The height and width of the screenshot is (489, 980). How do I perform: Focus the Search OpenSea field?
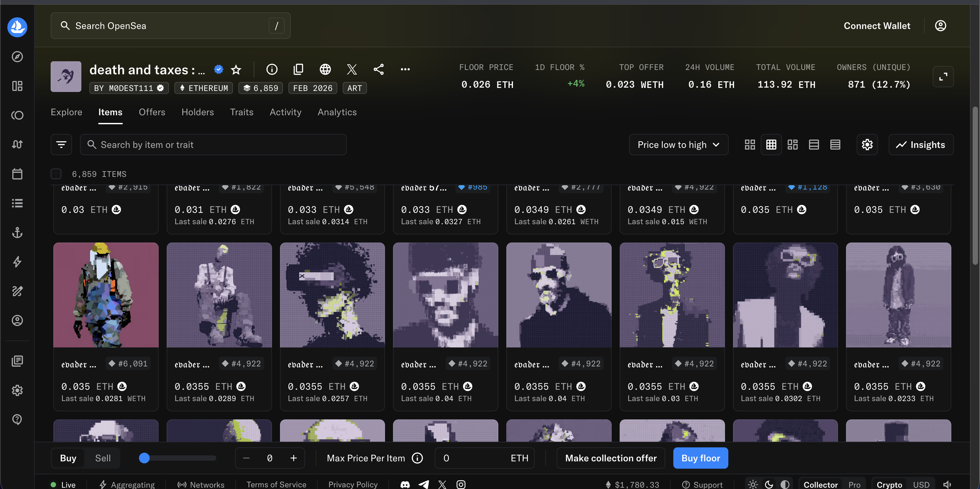point(170,25)
